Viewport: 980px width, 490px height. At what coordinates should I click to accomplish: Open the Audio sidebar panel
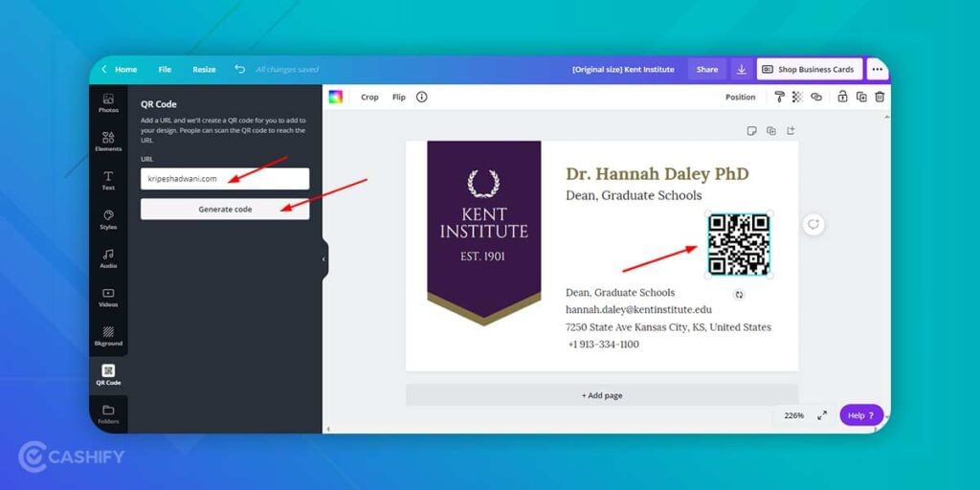tap(108, 258)
